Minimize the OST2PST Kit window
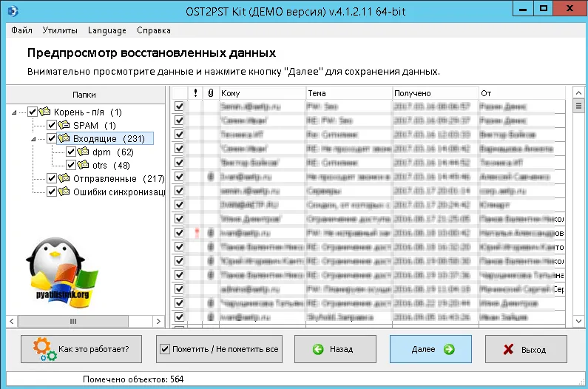 (523, 8)
